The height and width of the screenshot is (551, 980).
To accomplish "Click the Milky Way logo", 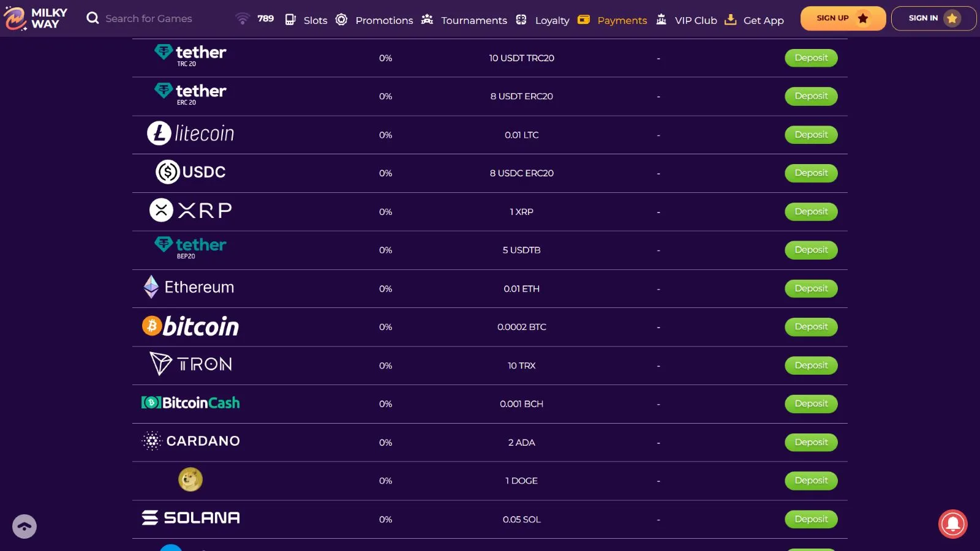I will [x=36, y=18].
